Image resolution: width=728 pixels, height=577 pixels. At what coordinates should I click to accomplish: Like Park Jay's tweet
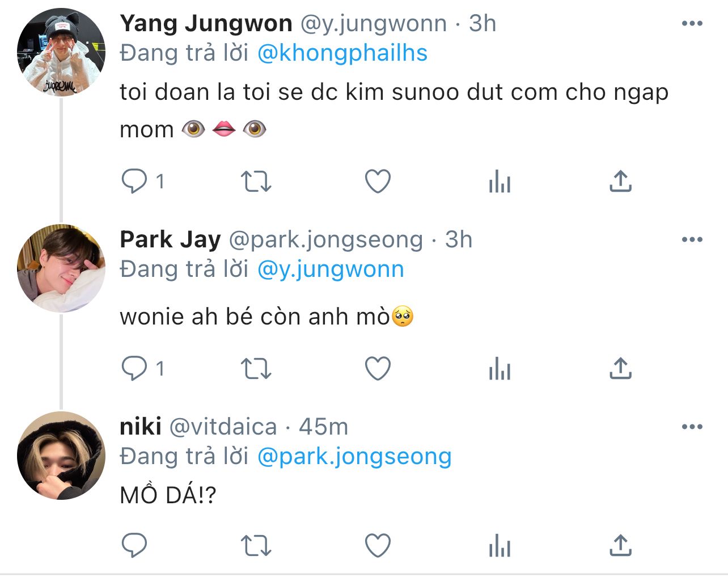pos(378,369)
